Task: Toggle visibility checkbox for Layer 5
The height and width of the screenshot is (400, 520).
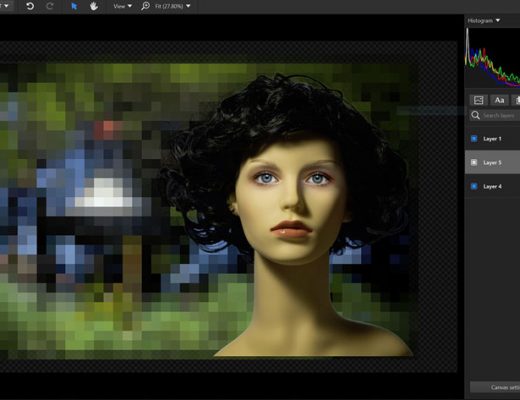Action: point(474,162)
